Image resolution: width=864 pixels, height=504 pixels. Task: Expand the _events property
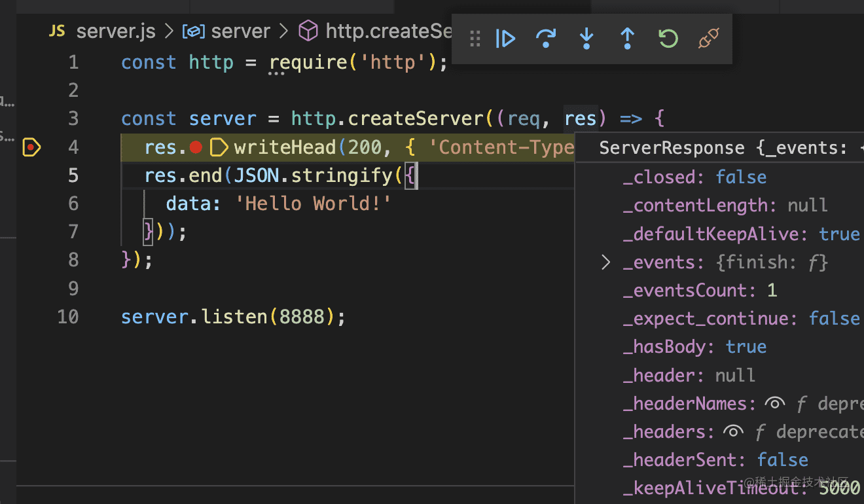(x=606, y=262)
